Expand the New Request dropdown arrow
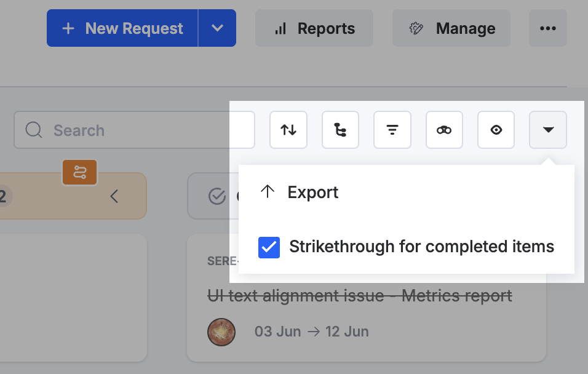Viewport: 588px width, 374px height. click(x=217, y=28)
